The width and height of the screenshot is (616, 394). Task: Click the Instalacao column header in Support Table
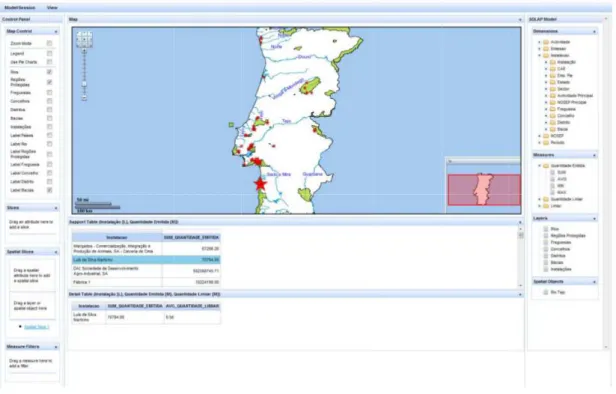(117, 237)
